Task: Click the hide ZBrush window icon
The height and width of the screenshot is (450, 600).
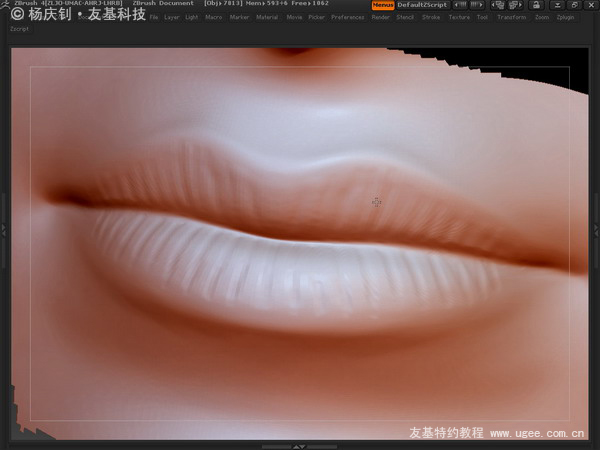Action: [x=558, y=5]
